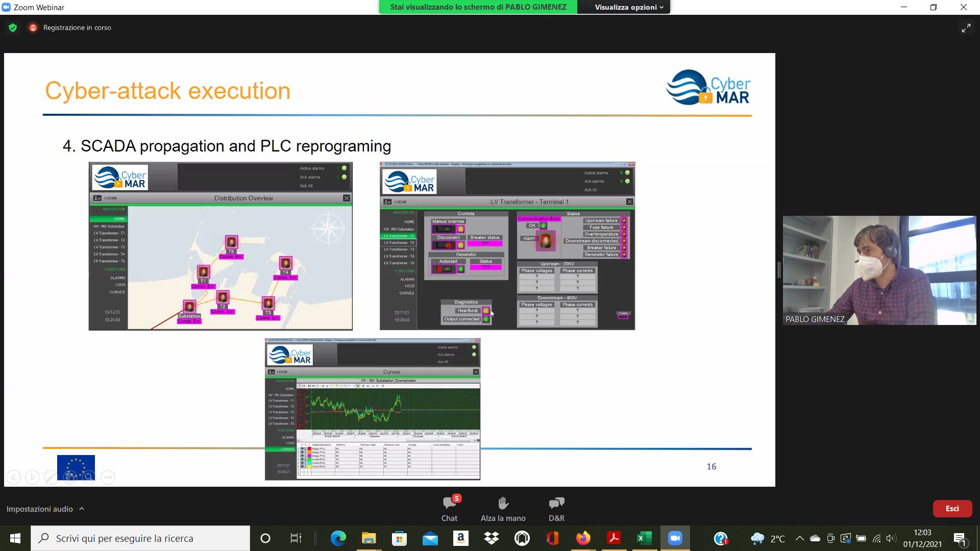Viewport: 980px width, 551px height.
Task: Open Firefox from the taskbar
Action: pos(583,538)
